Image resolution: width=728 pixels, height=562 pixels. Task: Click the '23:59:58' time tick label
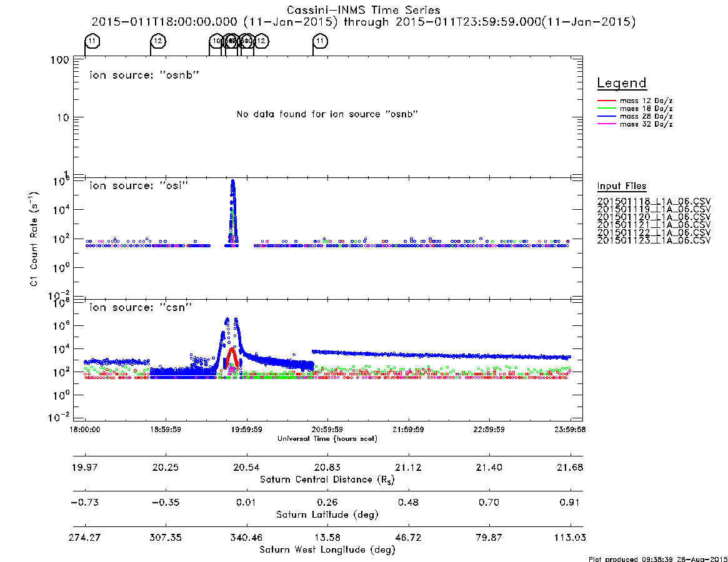pos(570,430)
